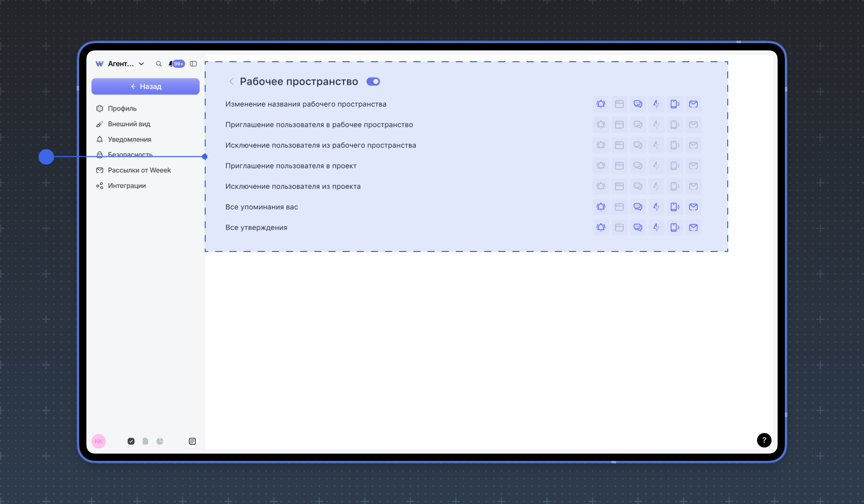The width and height of the screenshot is (864, 504).
Task: Toggle bell notification for Все упоминания вас
Action: 601,207
